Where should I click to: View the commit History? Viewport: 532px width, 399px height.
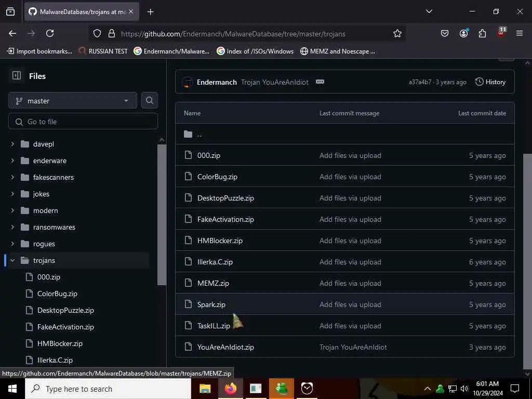click(x=490, y=82)
